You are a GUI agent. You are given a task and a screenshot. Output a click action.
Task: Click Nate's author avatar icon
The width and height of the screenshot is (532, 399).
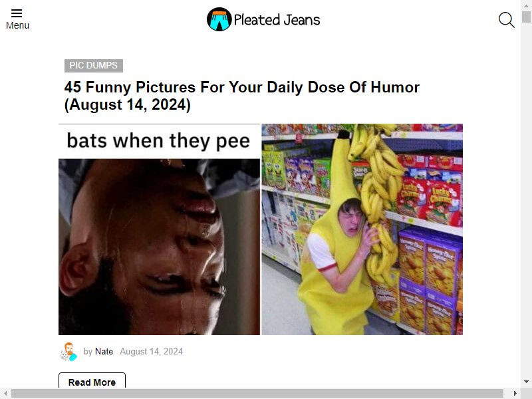tap(68, 352)
